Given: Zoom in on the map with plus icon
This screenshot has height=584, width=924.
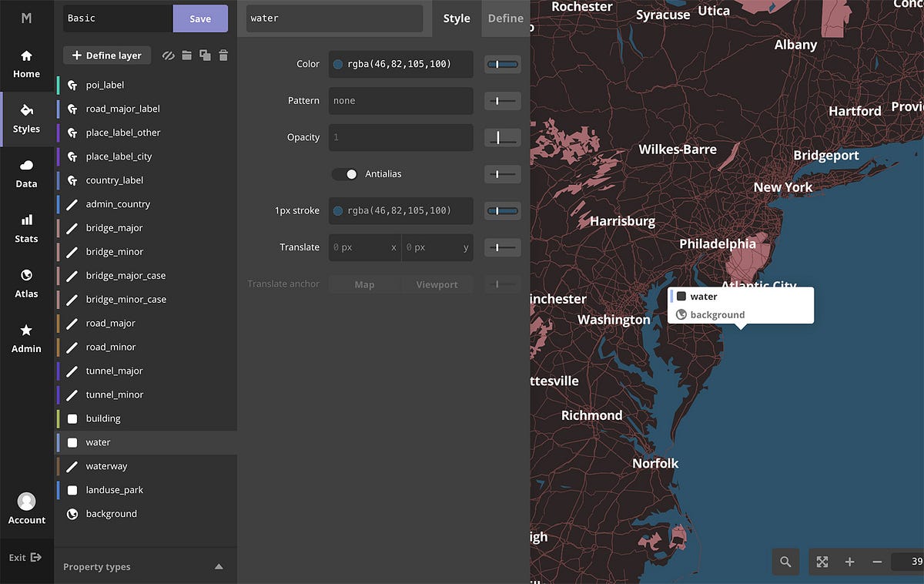Looking at the screenshot, I should pyautogui.click(x=849, y=562).
